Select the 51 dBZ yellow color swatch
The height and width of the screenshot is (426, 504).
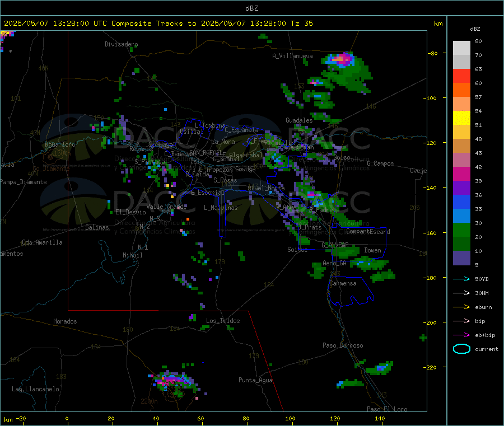tap(461, 118)
